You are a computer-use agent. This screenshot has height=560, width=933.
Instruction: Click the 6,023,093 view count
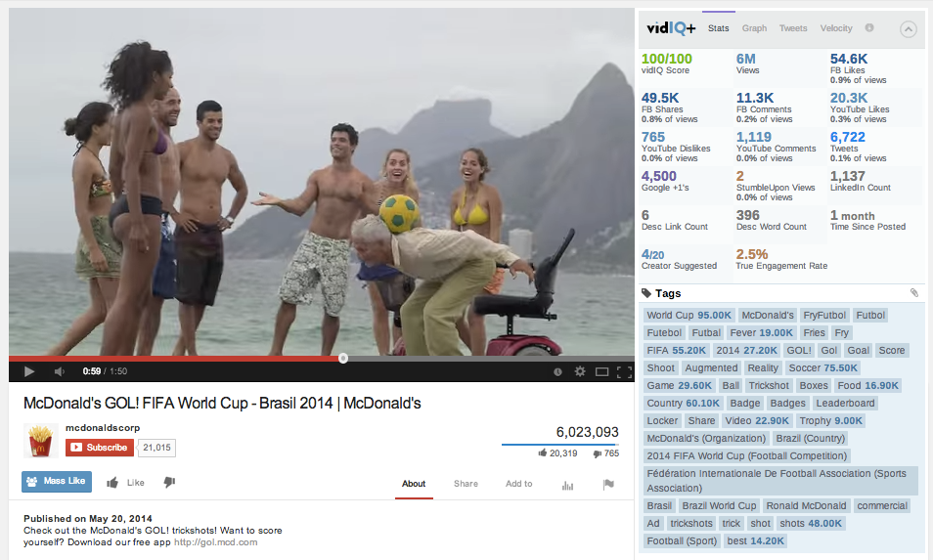[x=588, y=432]
